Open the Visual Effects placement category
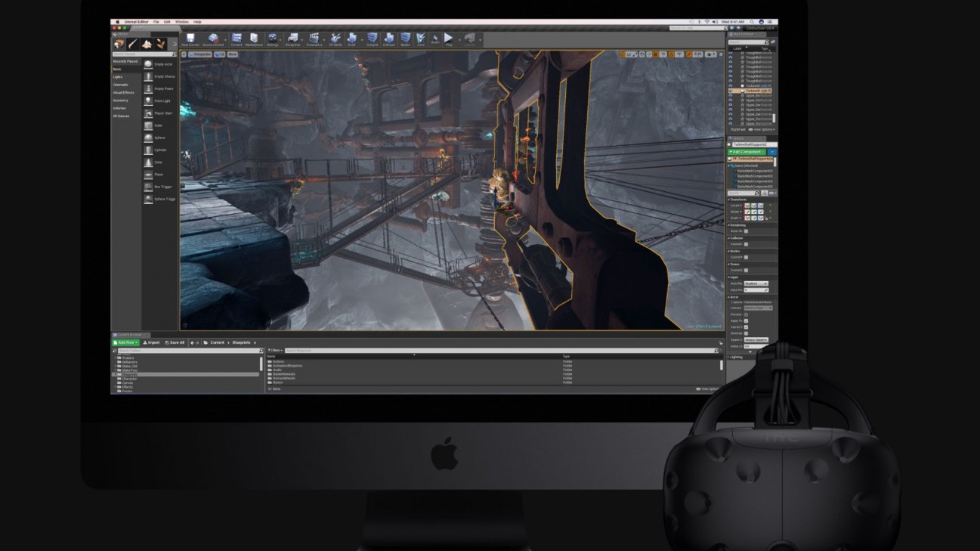Viewport: 980px width, 551px height. 125,92
